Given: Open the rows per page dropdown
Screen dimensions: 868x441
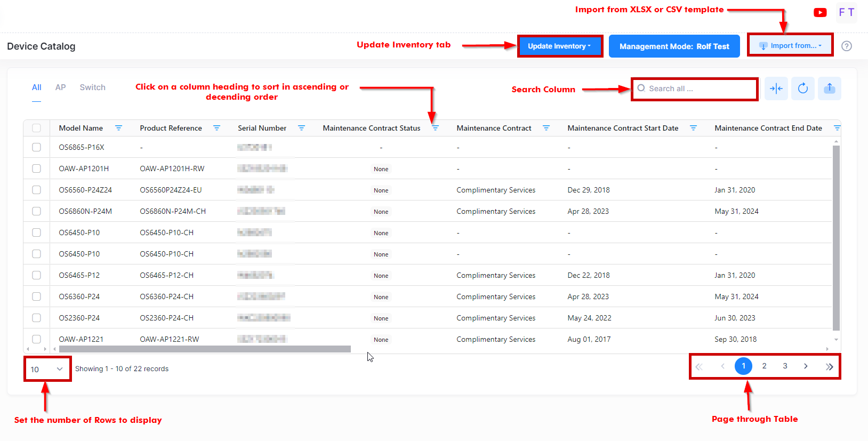Looking at the screenshot, I should click(x=47, y=369).
